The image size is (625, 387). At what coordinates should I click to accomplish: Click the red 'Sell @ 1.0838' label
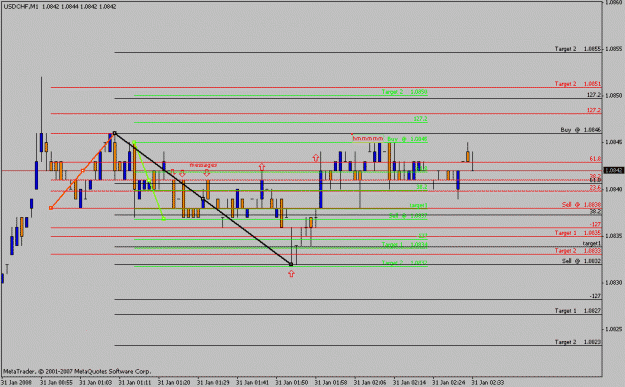(x=581, y=204)
